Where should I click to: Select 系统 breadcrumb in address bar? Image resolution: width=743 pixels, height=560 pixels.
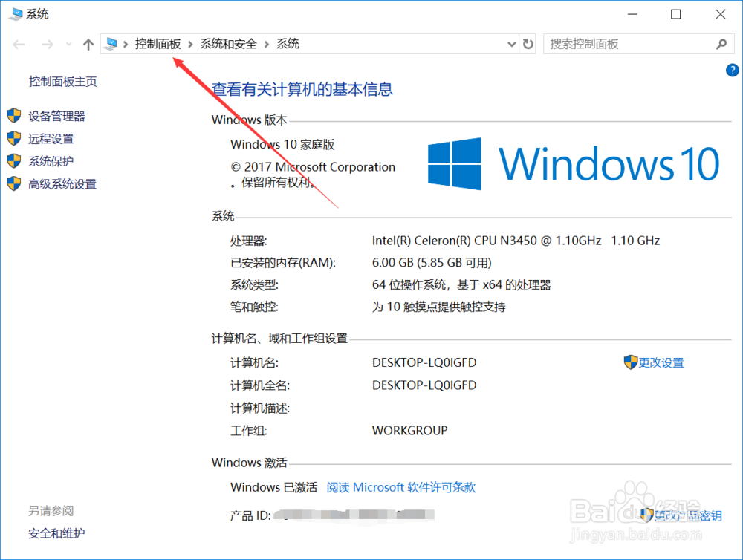[288, 44]
